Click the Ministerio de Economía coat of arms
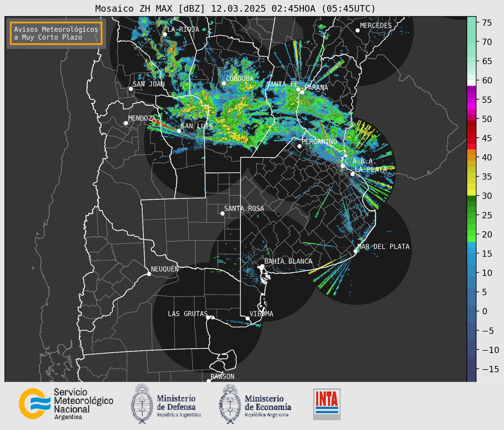The height and width of the screenshot is (430, 504). coord(230,404)
